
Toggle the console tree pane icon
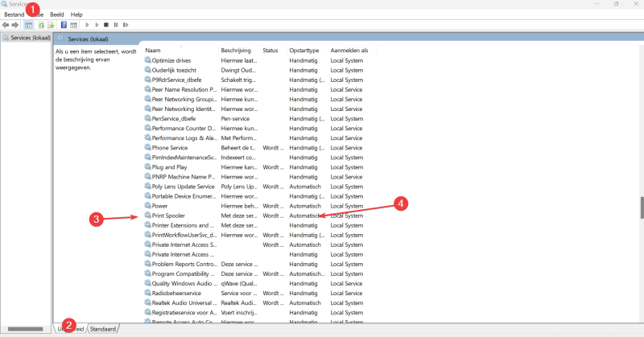coord(29,25)
